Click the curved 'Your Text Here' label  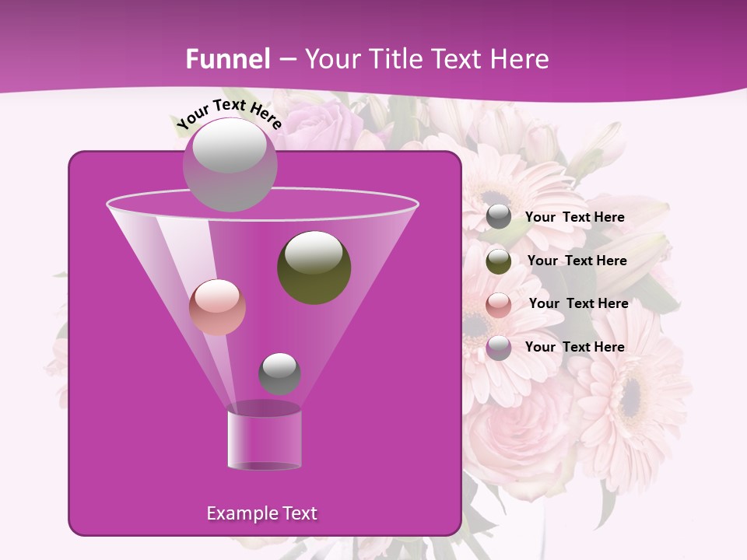pos(229,113)
